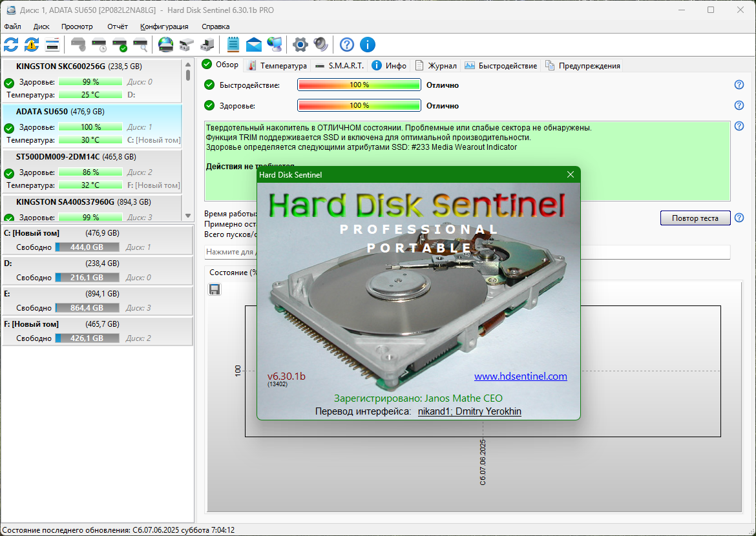Click the C: free space bar 444,0 GB
This screenshot has height=536, width=756.
(x=87, y=247)
